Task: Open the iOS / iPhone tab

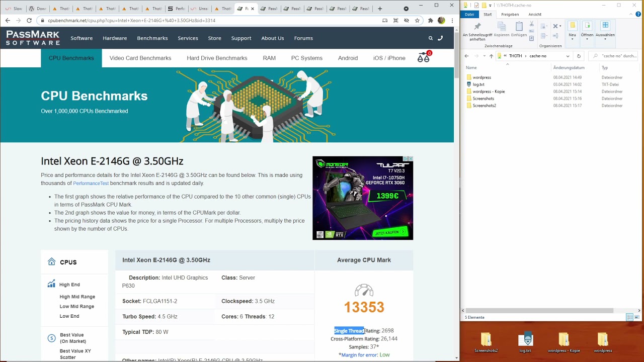Action: pos(389,58)
